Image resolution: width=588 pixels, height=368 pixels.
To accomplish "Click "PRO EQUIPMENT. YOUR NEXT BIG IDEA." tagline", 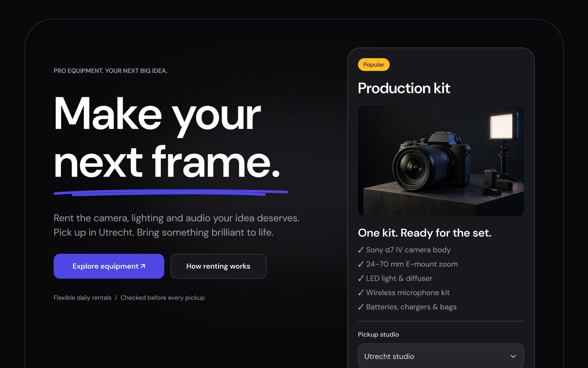I will click(110, 71).
